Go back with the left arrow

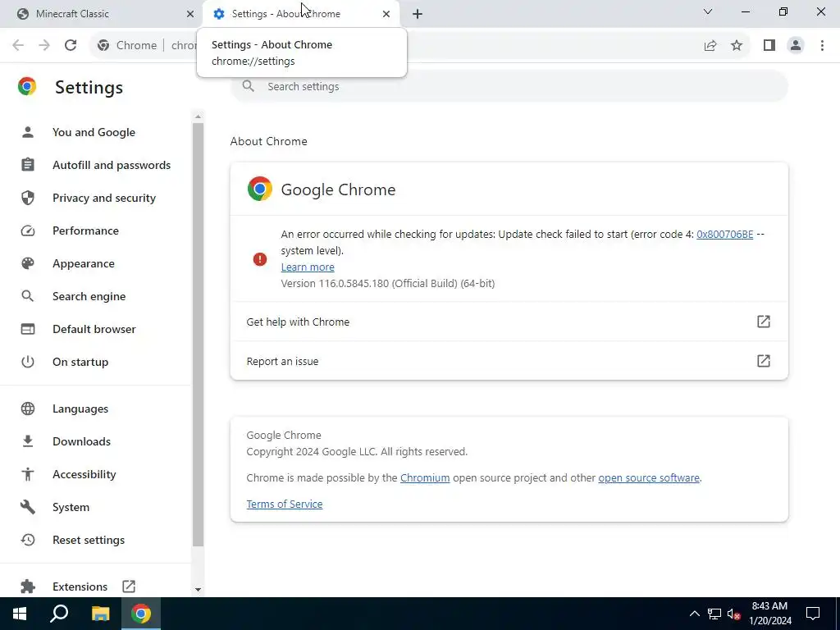pyautogui.click(x=18, y=45)
